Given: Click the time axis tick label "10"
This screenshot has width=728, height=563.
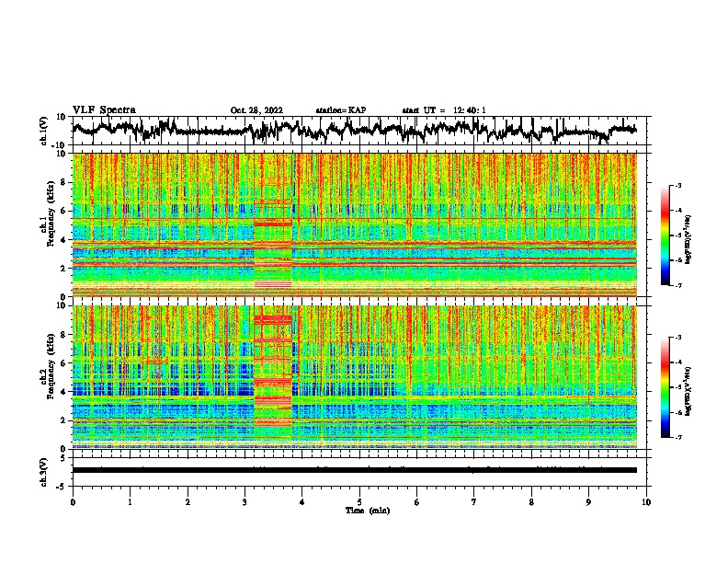Looking at the screenshot, I should [x=646, y=502].
